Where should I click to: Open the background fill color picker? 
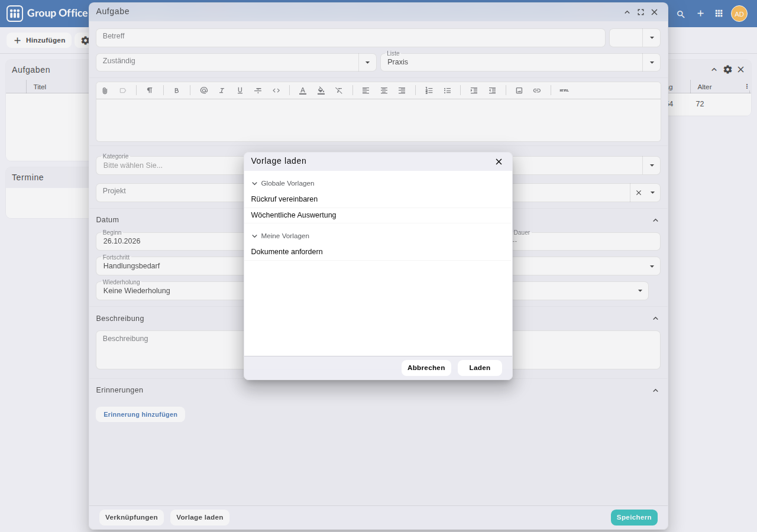pos(321,90)
